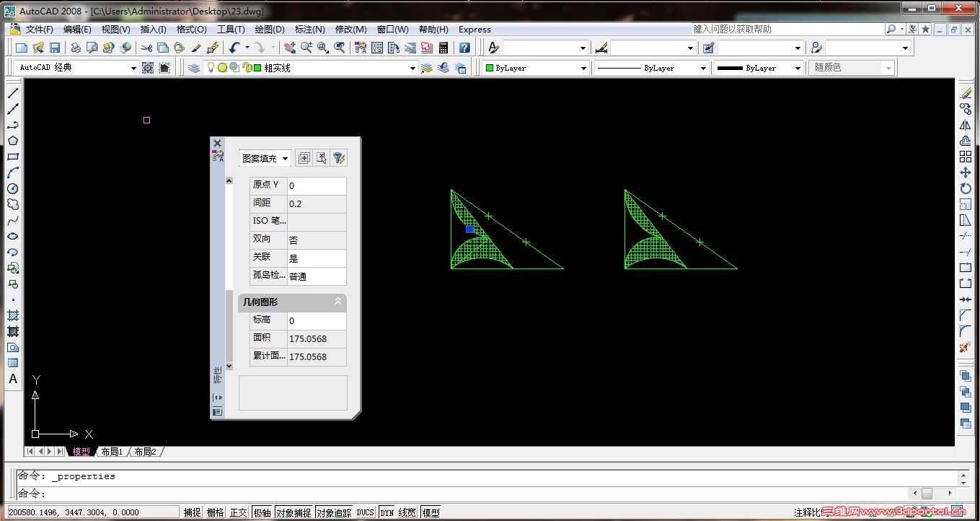Select the Multiline Text A tool
980x521 pixels.
(13, 379)
